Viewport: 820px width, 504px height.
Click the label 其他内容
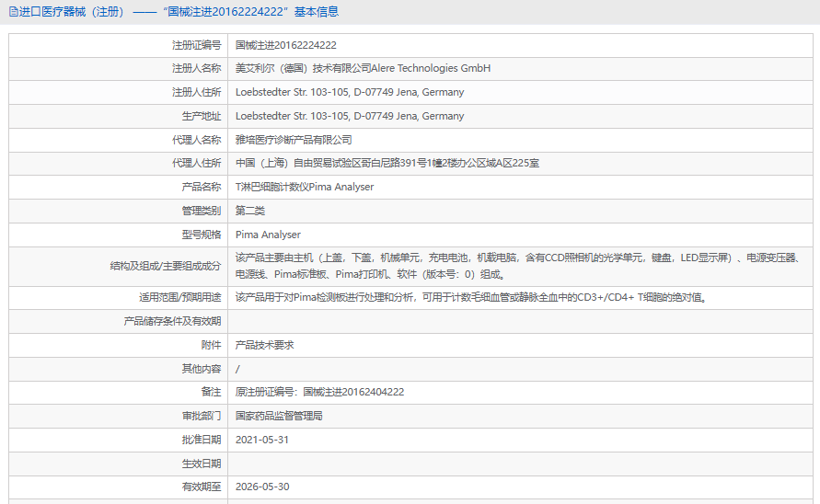click(202, 369)
